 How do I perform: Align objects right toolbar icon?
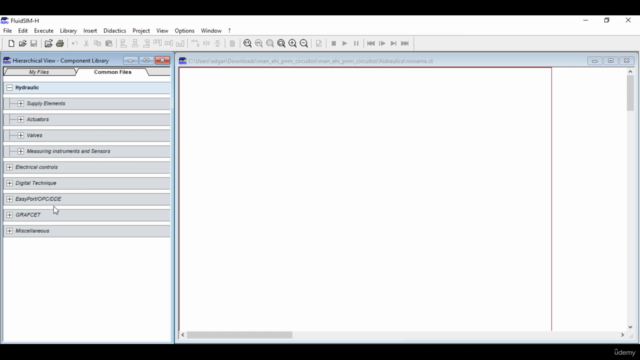point(146,43)
